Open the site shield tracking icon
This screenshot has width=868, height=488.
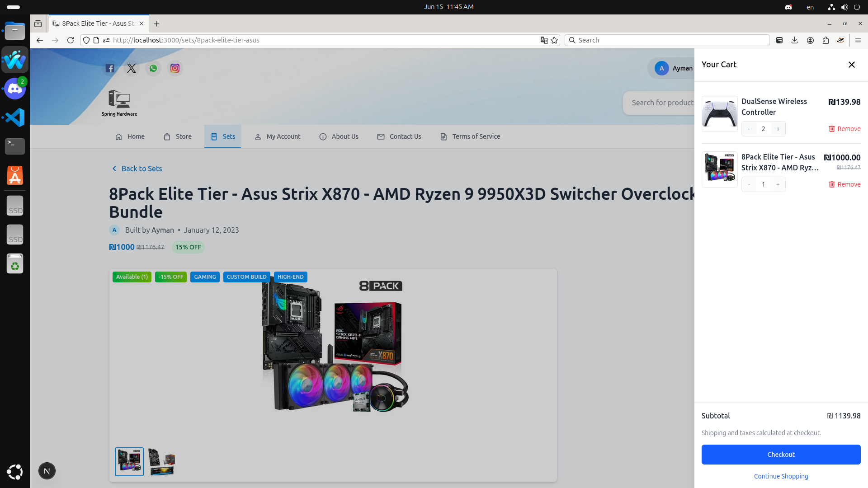86,40
